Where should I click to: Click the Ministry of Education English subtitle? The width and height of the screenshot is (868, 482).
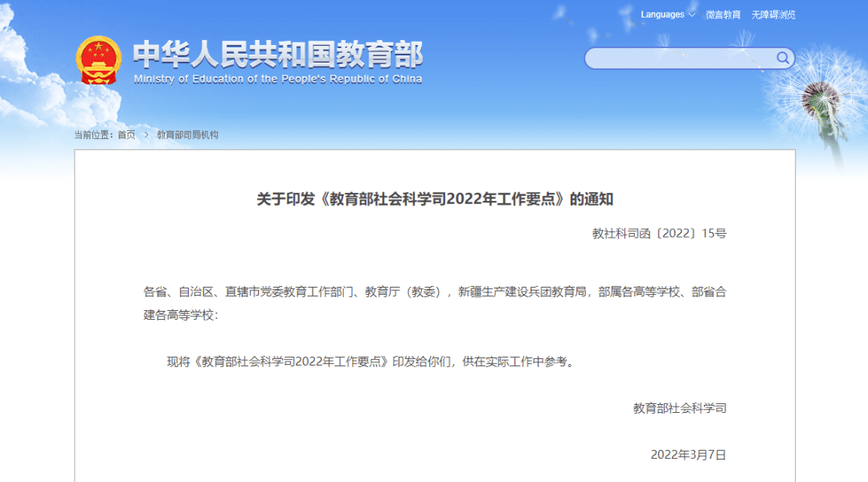[278, 80]
